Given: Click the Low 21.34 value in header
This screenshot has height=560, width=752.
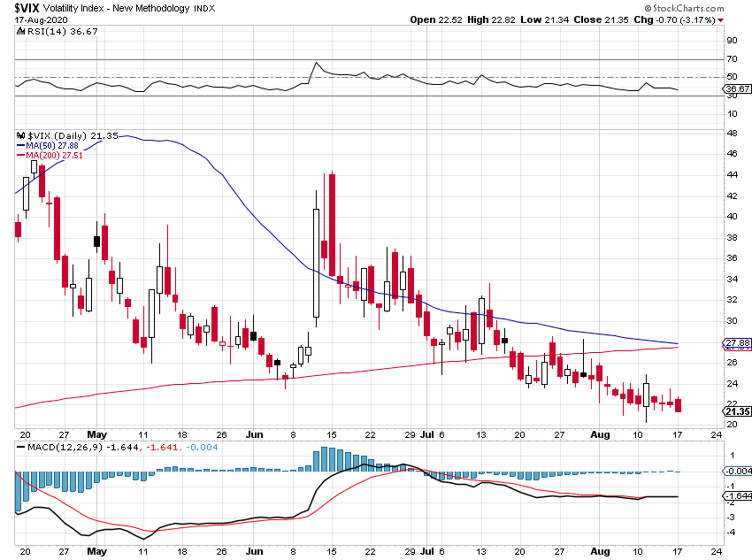Looking at the screenshot, I should click(x=545, y=19).
